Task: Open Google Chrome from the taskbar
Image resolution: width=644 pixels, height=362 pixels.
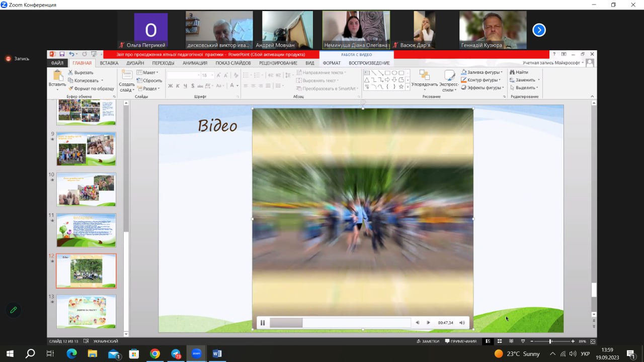Action: 154,353
